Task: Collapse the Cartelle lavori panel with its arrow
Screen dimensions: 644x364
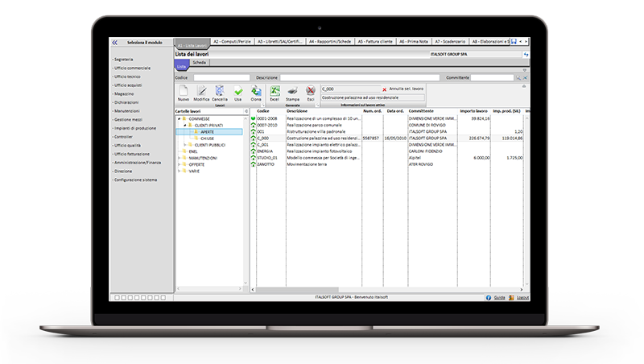Action: [x=246, y=111]
